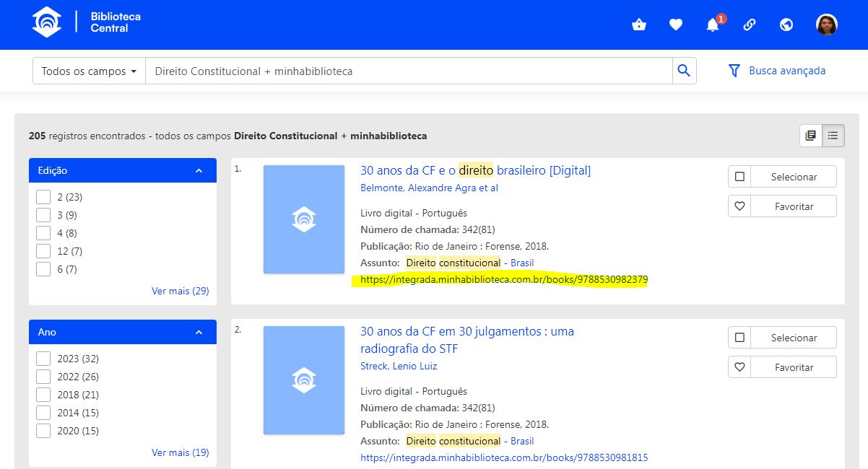Collapse the Ano filter panel
Viewport: 868px width, 469px height.
click(x=199, y=333)
